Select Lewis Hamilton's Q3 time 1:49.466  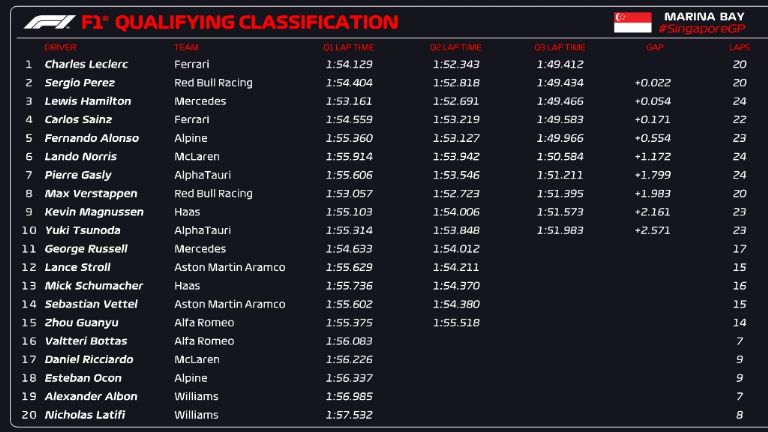[559, 101]
